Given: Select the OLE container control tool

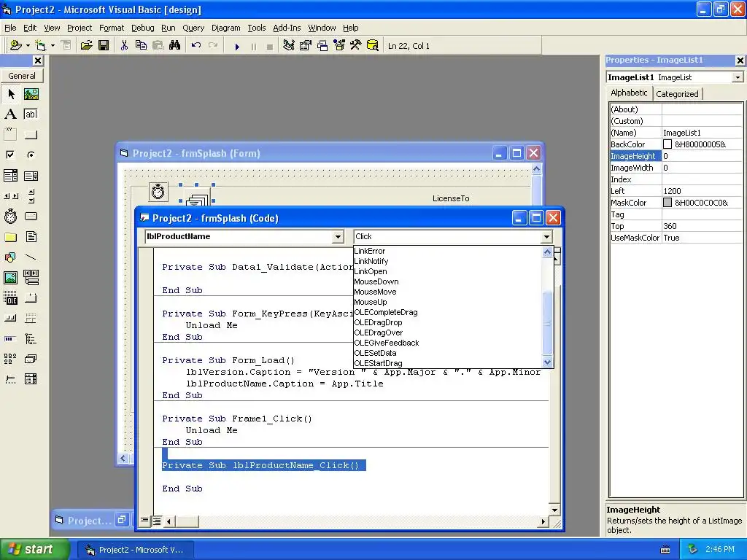Looking at the screenshot, I should click(10, 298).
